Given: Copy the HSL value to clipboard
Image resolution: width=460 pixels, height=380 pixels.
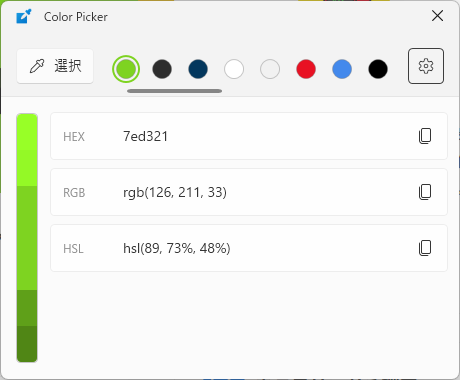Looking at the screenshot, I should (x=425, y=248).
